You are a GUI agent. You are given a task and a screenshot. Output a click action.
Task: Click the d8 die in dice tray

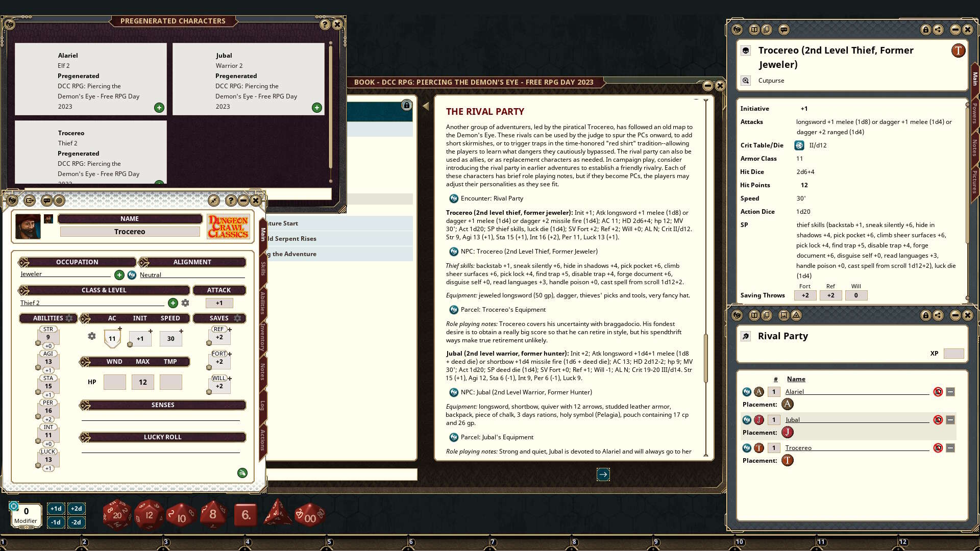[x=212, y=514]
